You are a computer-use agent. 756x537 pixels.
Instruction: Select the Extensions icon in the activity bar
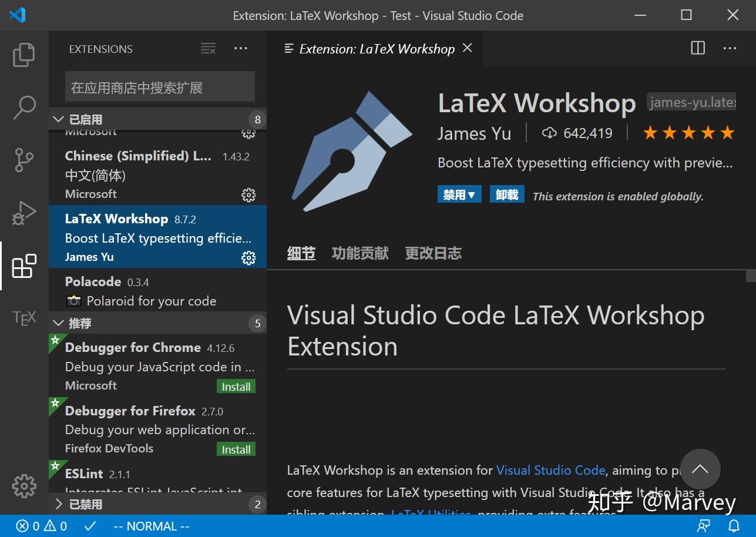tap(23, 266)
